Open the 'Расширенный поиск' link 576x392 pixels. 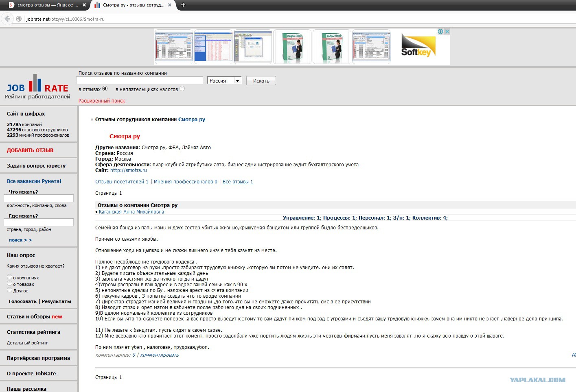102,101
